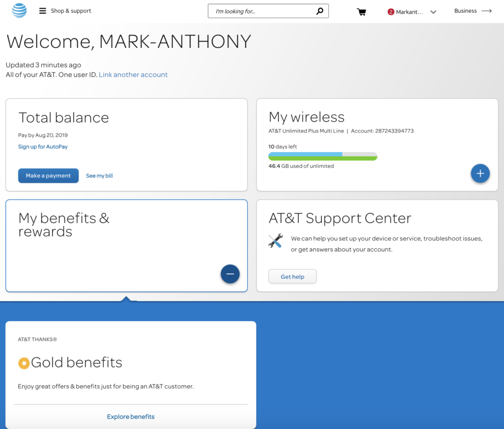The width and height of the screenshot is (504, 429).
Task: Click 'AT&T Unlimited Plus Multi Line' plan text
Action: click(306, 131)
